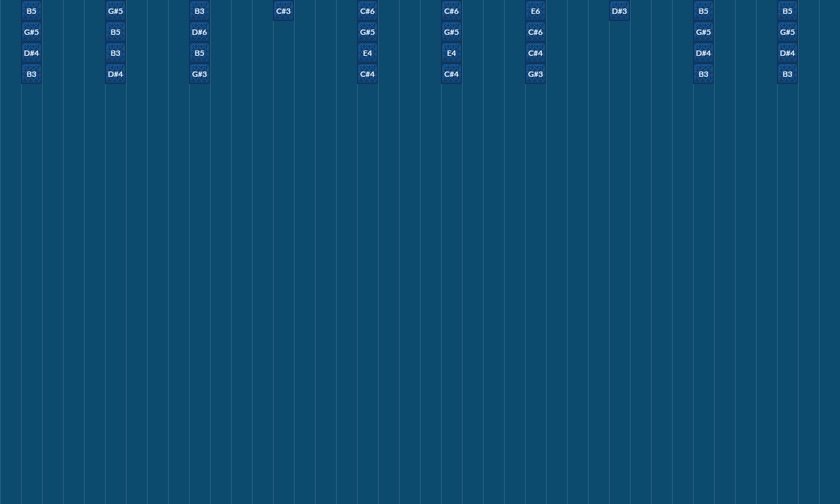Screen dimensions: 840x504
Task: Select the G#5 note in the sixth column
Action: (451, 31)
